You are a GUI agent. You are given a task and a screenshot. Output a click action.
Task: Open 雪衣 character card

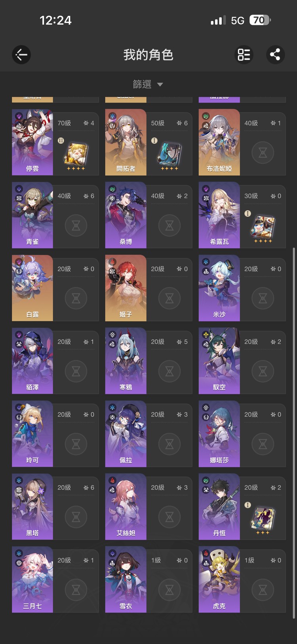pyautogui.click(x=148, y=579)
